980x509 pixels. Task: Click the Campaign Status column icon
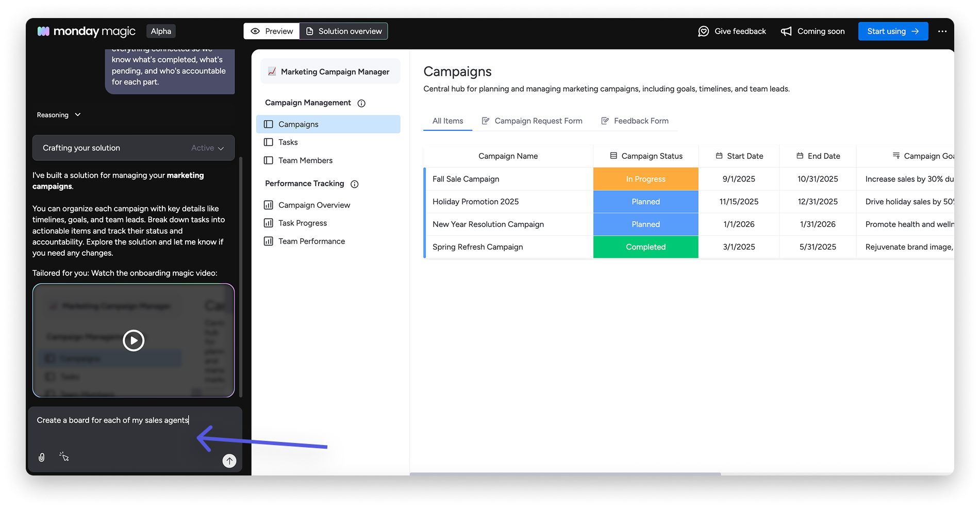point(613,156)
